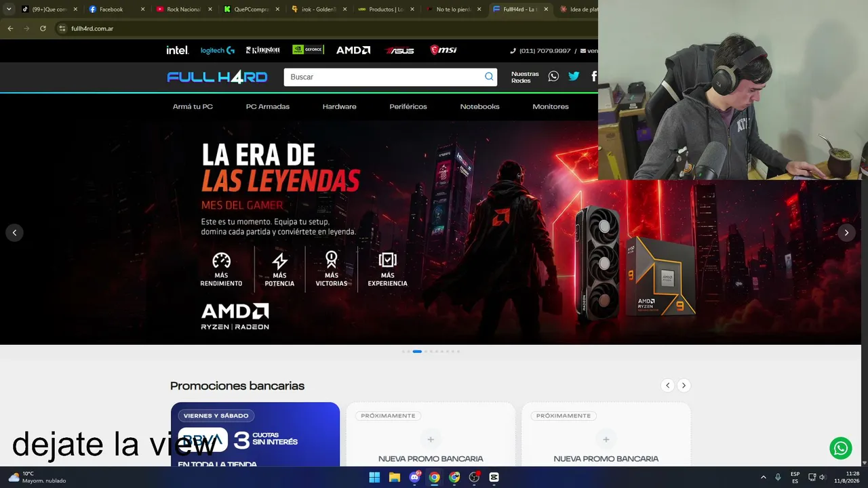Image resolution: width=868 pixels, height=488 pixels.
Task: Open CapCut from the taskbar
Action: [494, 477]
